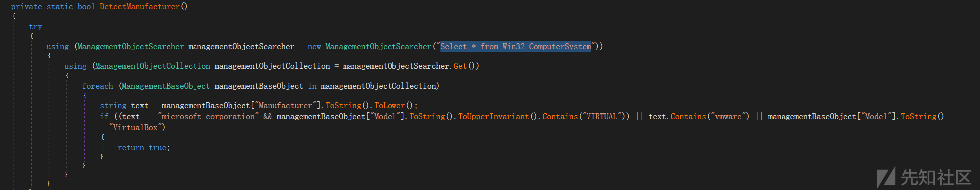Click the string text variable declaration
980x190 pixels.
124,105
